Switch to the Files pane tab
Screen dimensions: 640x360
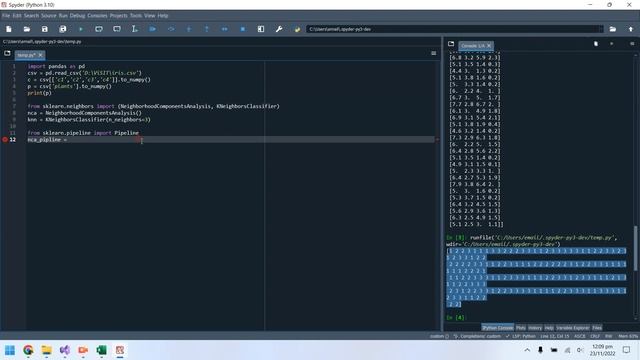coord(597,328)
